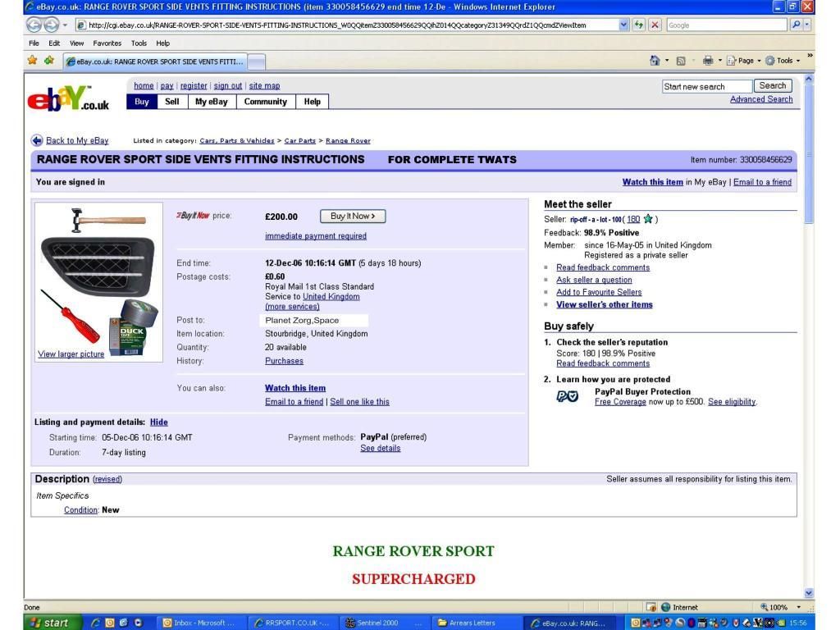
Task: Click the eBay Search button
Action: pos(773,85)
